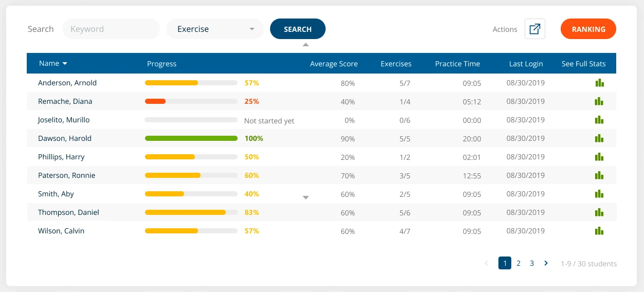Go to next page with right chevron
644x292 pixels.
546,263
